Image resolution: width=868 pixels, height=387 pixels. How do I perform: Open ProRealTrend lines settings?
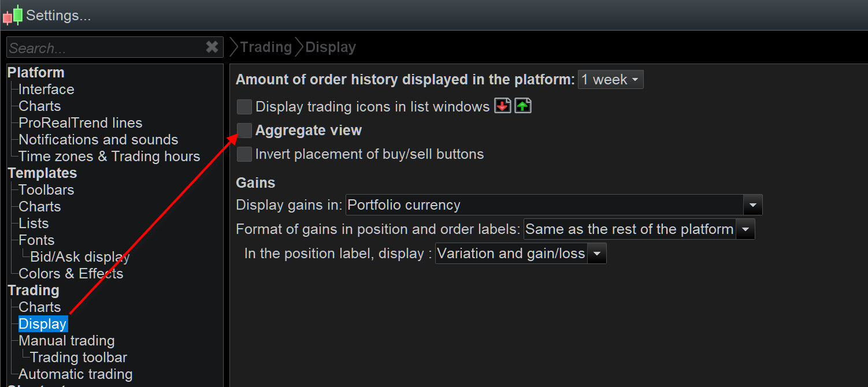pos(80,123)
